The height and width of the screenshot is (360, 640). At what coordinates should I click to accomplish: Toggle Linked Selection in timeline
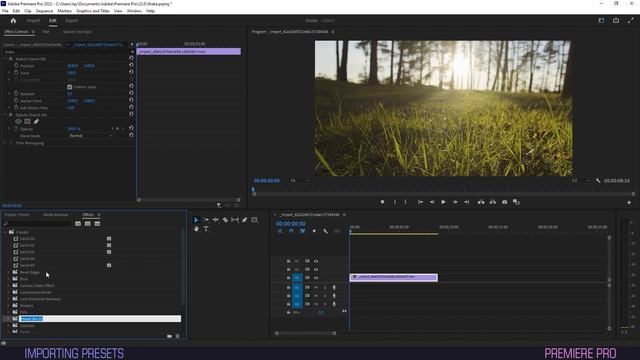pyautogui.click(x=302, y=231)
